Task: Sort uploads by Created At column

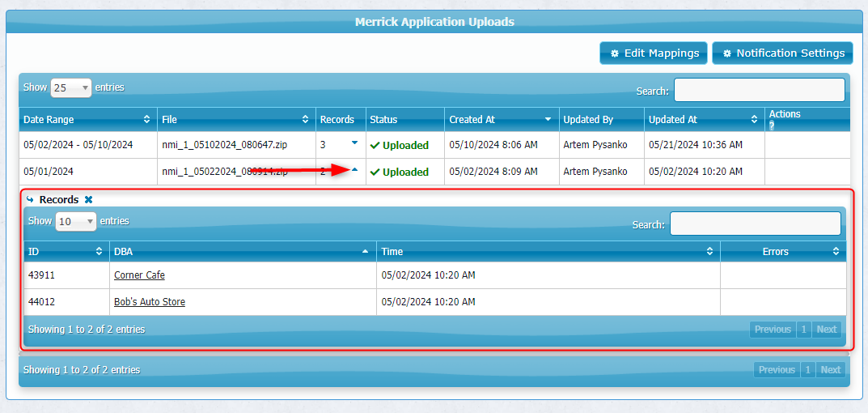Action: click(548, 120)
